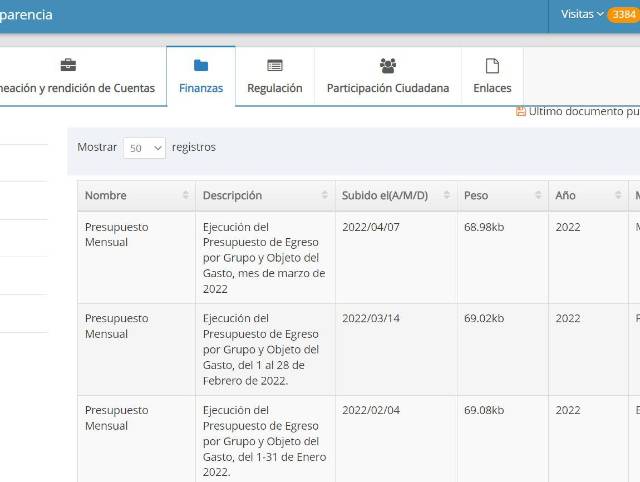Click the Finanzas folder icon
The image size is (640, 482).
coord(201,66)
